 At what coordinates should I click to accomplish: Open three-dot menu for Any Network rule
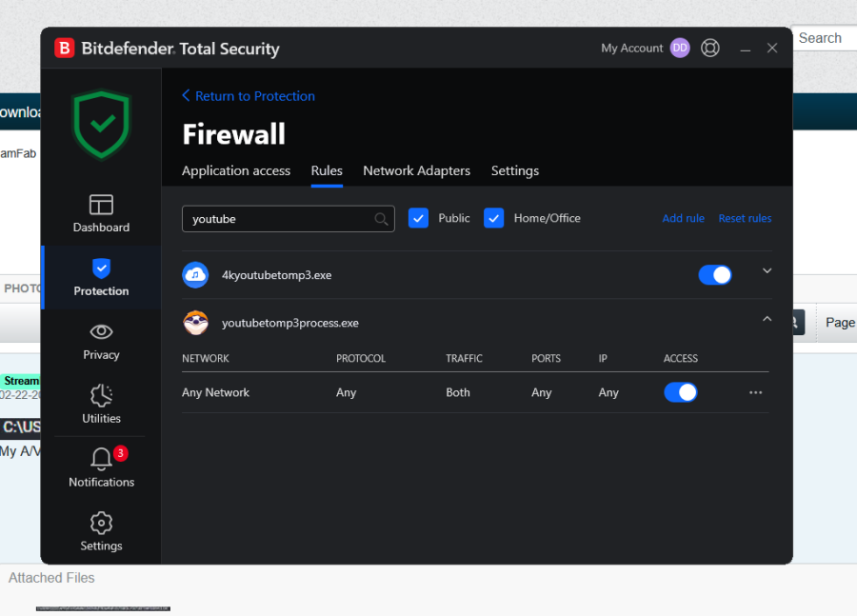(x=756, y=392)
